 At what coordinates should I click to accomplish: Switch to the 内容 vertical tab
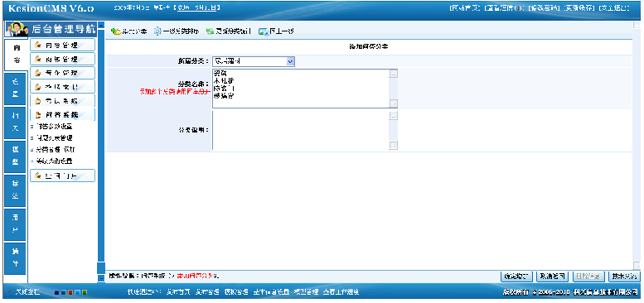pos(17,54)
